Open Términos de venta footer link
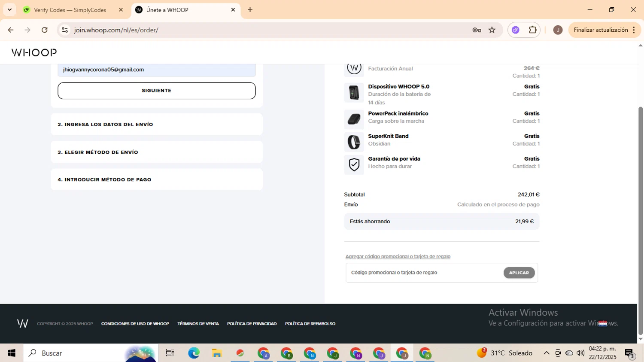 click(x=198, y=324)
